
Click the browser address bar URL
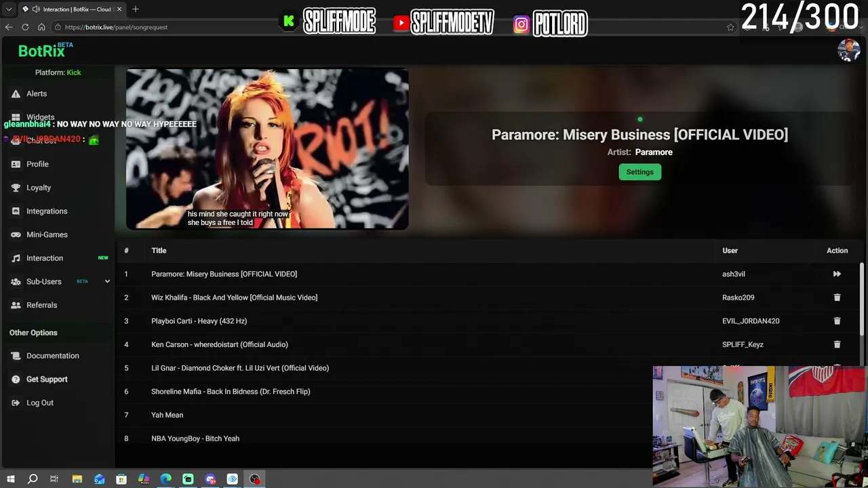pyautogui.click(x=116, y=27)
